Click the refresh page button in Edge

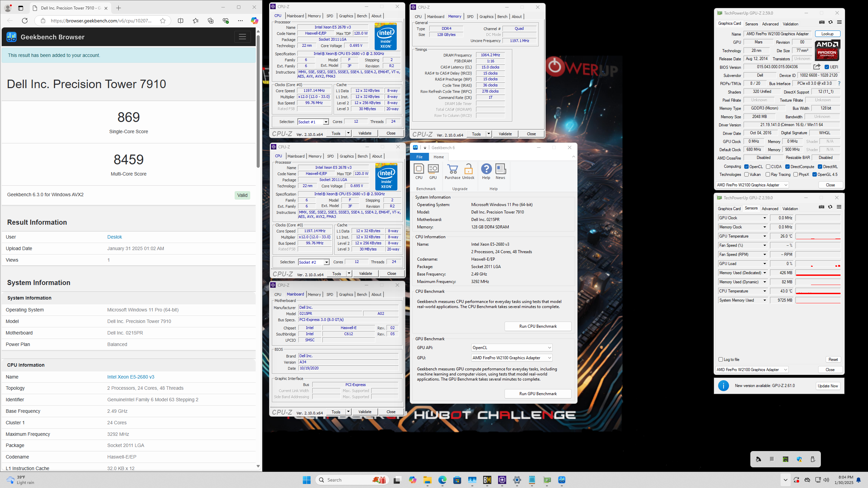[x=25, y=21]
